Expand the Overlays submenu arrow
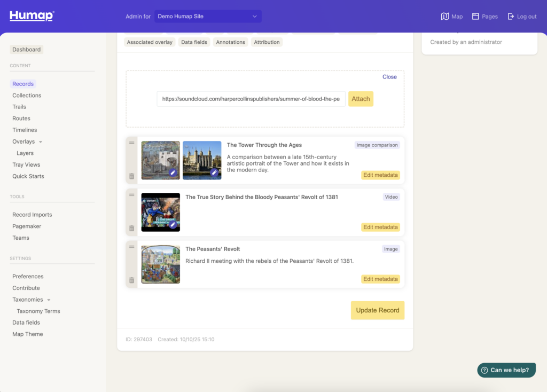Viewport: 547px width, 392px height. pyautogui.click(x=41, y=142)
